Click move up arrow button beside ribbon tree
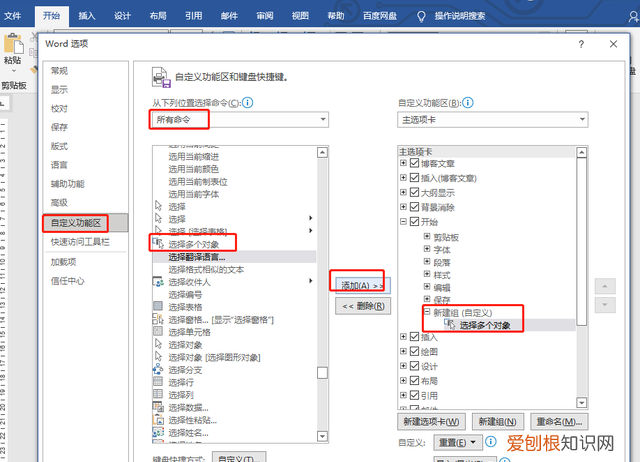The width and height of the screenshot is (640, 462). (x=605, y=286)
